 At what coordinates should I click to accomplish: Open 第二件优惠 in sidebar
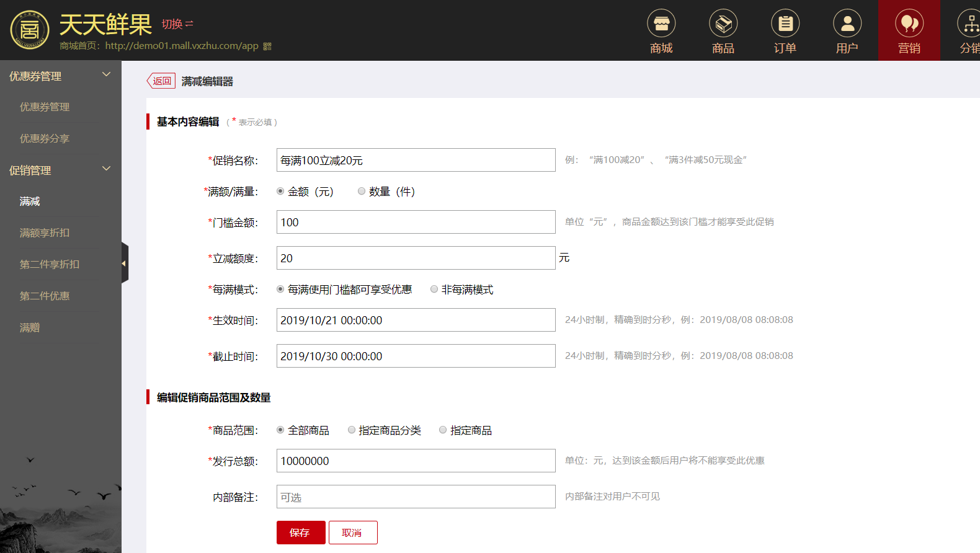pos(45,296)
